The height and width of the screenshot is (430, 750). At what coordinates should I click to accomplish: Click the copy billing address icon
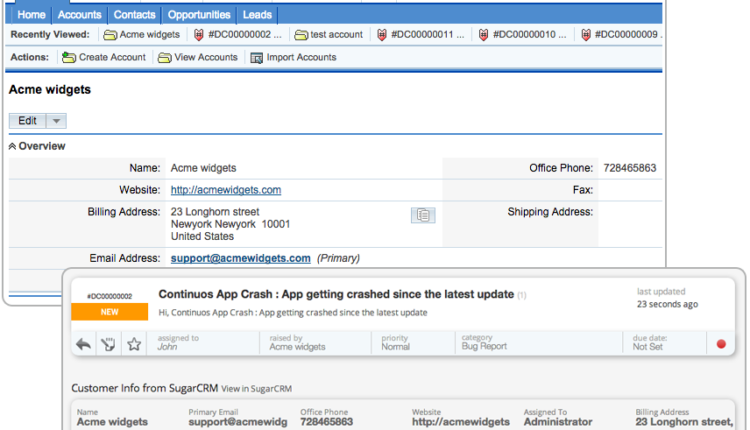click(x=423, y=215)
